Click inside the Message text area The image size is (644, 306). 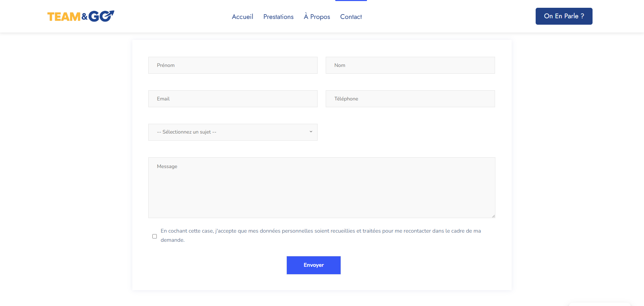[x=322, y=188]
